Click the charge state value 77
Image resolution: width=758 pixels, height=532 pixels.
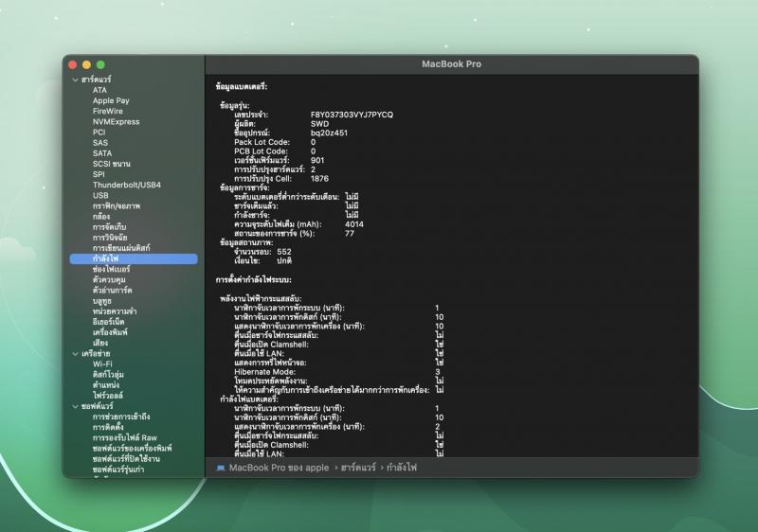pos(350,234)
